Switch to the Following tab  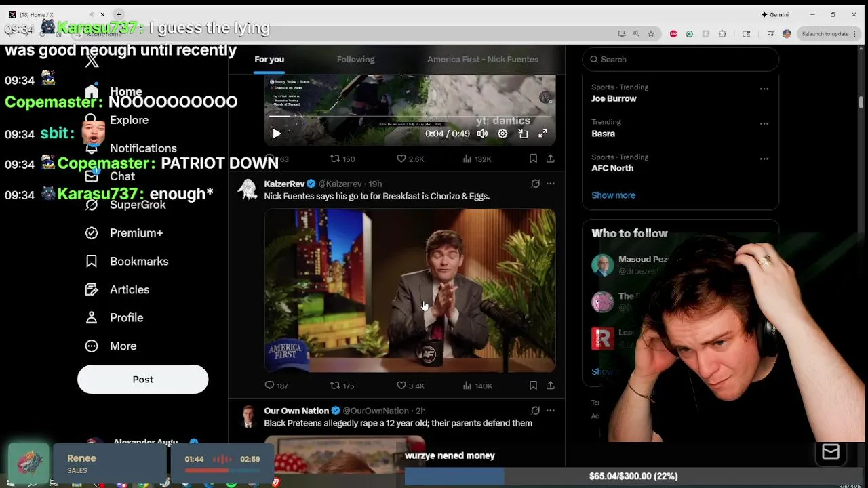point(355,59)
